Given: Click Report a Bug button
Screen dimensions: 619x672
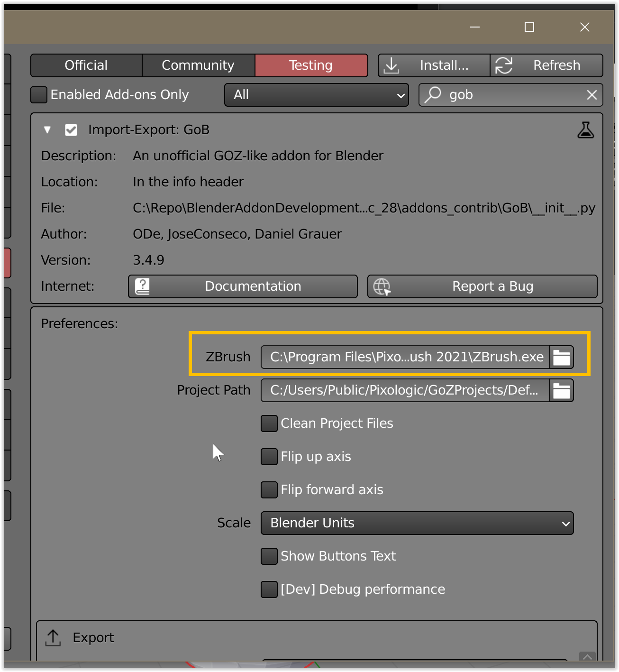Looking at the screenshot, I should [482, 286].
